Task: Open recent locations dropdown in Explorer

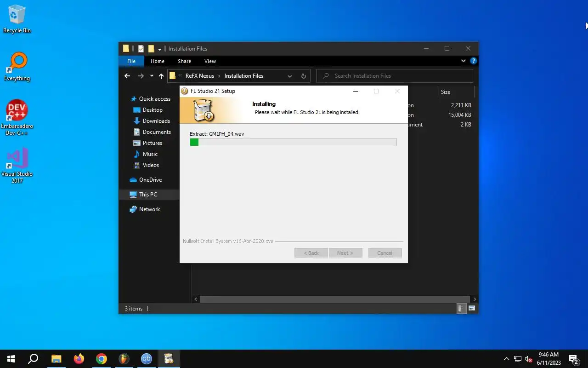Action: point(152,76)
